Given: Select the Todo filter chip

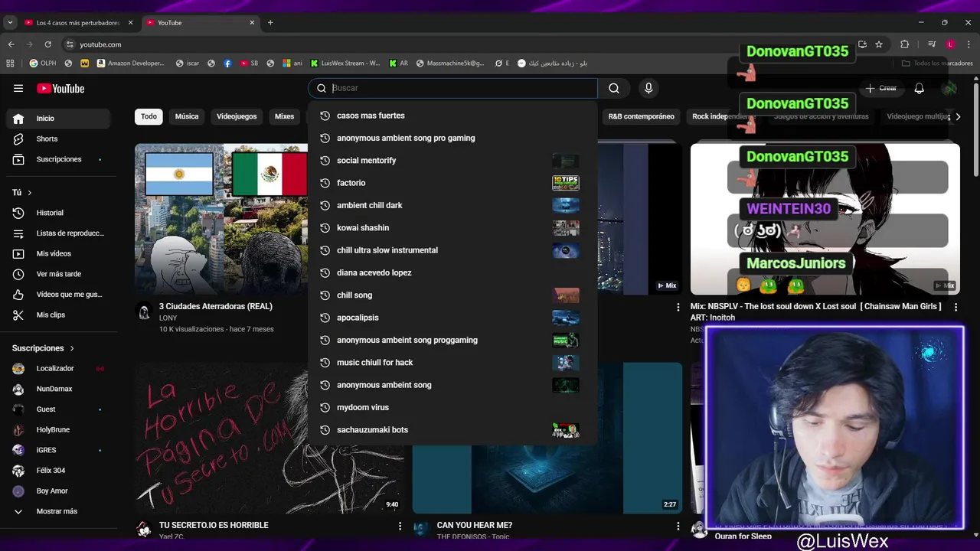Looking at the screenshot, I should click(x=149, y=116).
